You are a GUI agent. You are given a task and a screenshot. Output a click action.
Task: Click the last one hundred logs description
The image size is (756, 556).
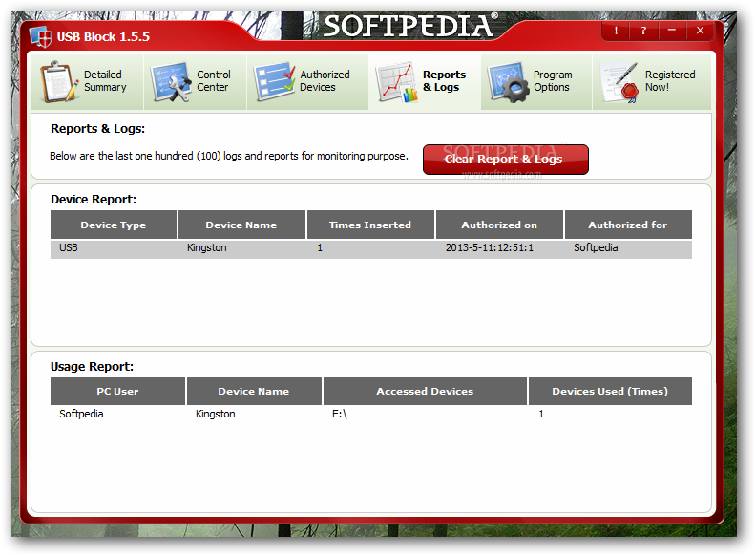229,156
